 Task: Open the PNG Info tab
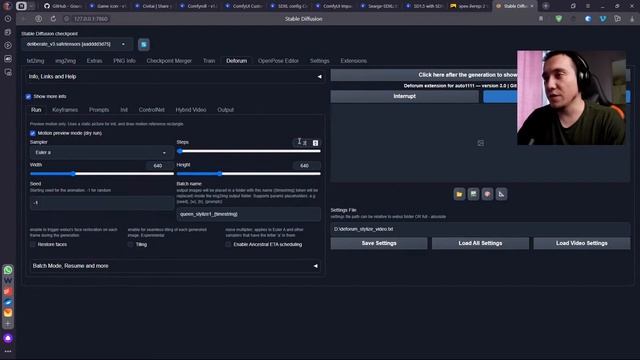(x=124, y=61)
